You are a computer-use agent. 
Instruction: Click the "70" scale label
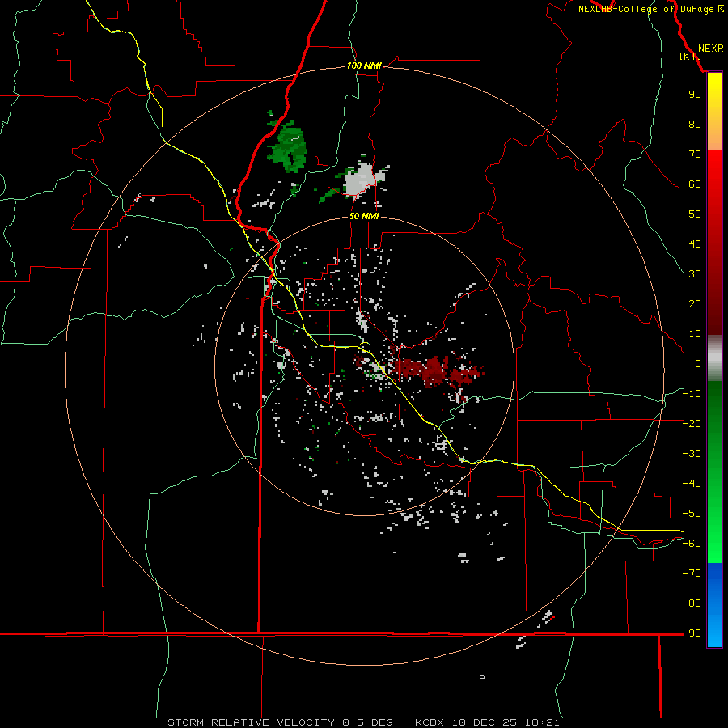[695, 154]
